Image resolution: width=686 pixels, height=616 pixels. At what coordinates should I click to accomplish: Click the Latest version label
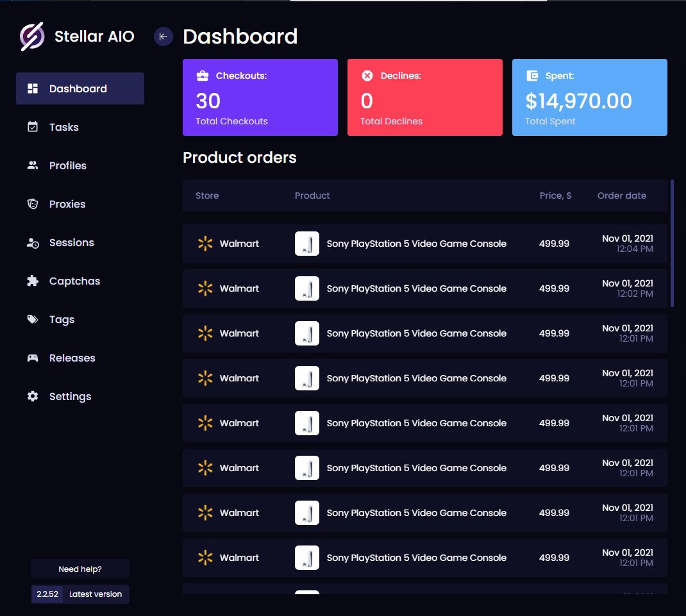click(x=96, y=594)
